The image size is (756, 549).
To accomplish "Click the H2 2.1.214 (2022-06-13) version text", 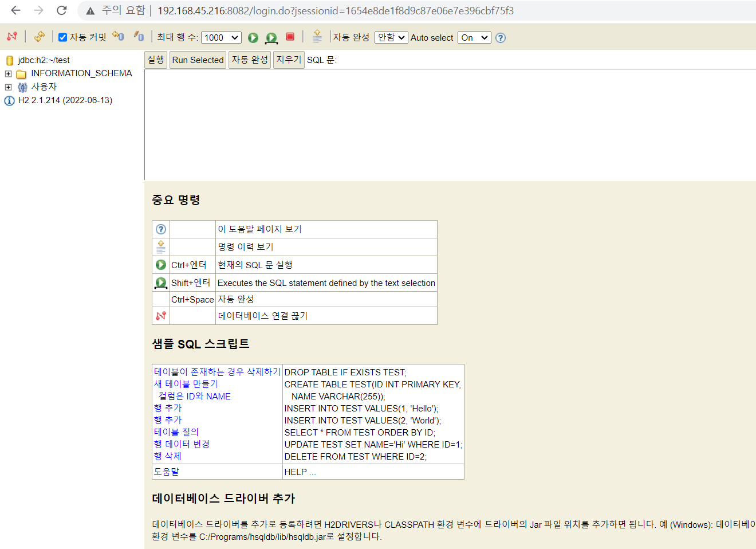I will [65, 100].
